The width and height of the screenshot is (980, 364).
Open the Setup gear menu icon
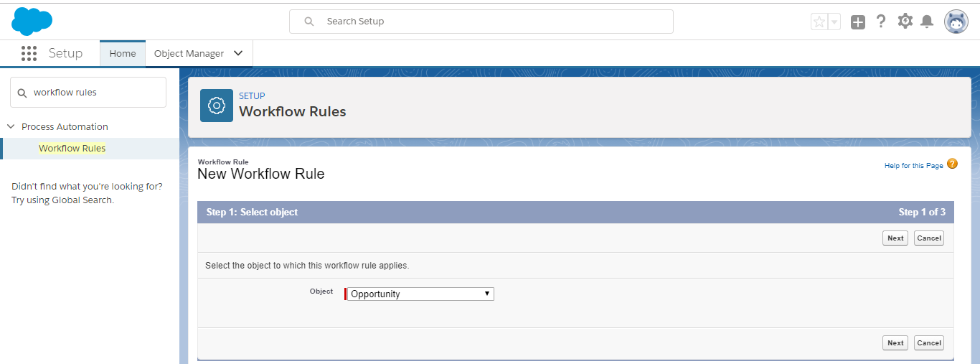click(x=905, y=22)
